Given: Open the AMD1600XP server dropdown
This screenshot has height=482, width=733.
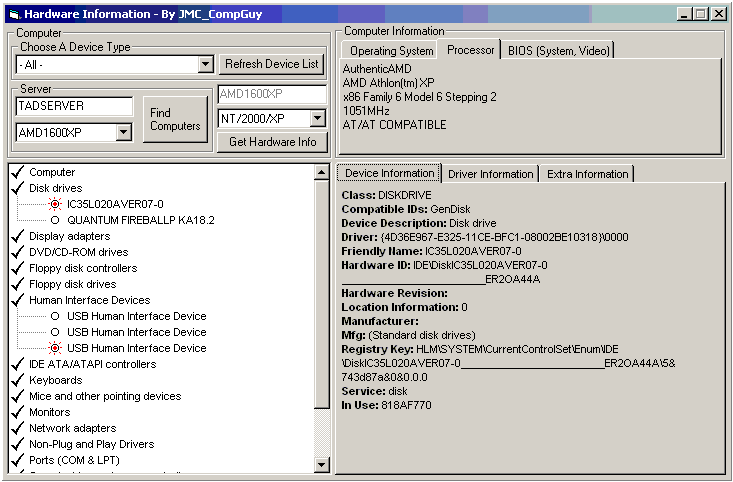Looking at the screenshot, I should [x=124, y=133].
